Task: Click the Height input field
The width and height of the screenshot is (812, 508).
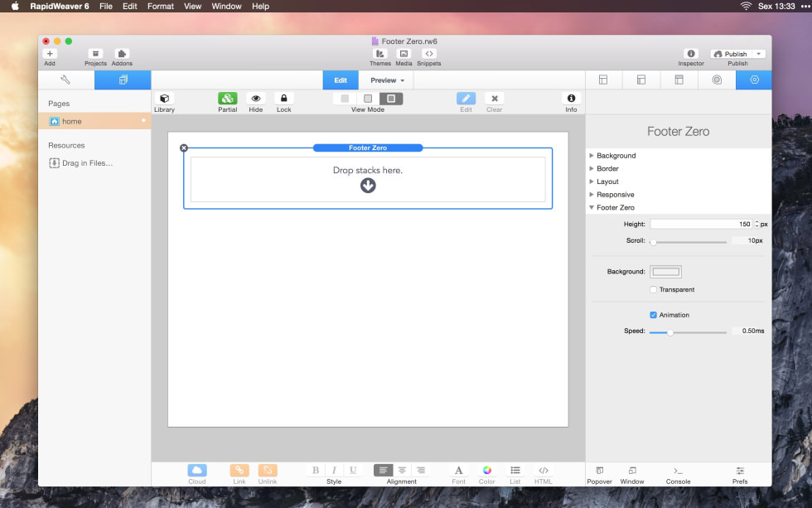Action: (x=701, y=225)
